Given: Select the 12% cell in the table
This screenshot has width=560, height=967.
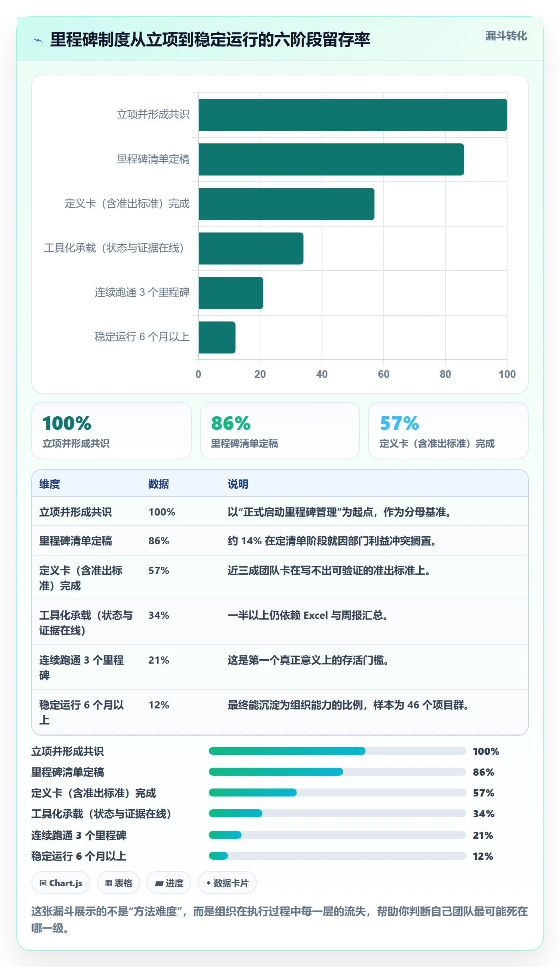Looking at the screenshot, I should click(159, 705).
